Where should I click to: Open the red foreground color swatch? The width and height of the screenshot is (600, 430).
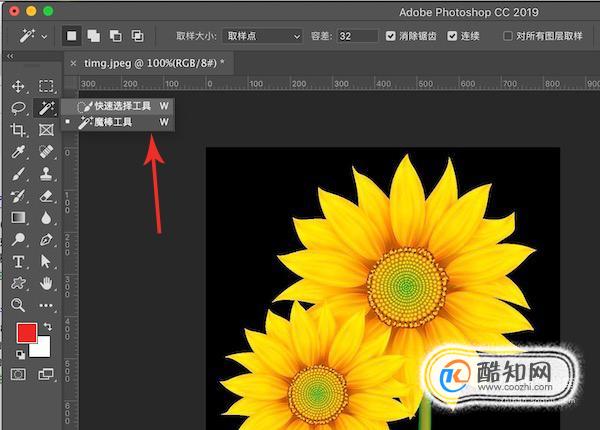[x=27, y=332]
